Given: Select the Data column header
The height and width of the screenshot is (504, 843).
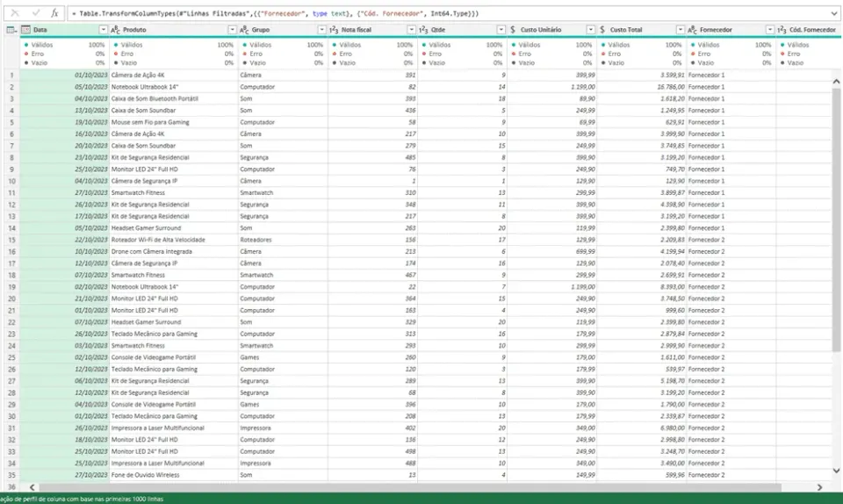Looking at the screenshot, I should [64, 30].
